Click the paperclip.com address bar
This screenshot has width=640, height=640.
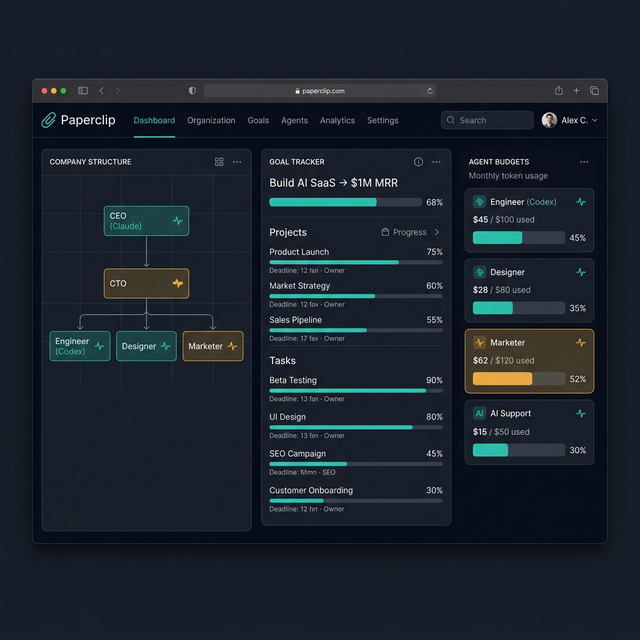[x=320, y=91]
